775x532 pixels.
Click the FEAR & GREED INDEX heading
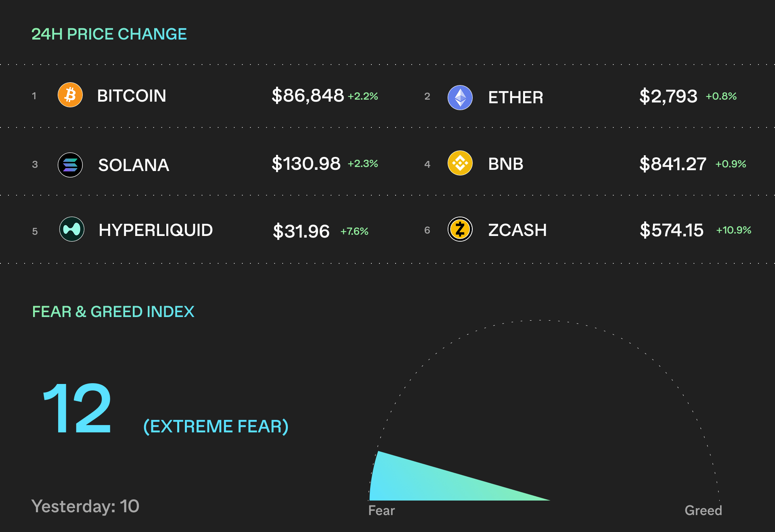pos(113,312)
